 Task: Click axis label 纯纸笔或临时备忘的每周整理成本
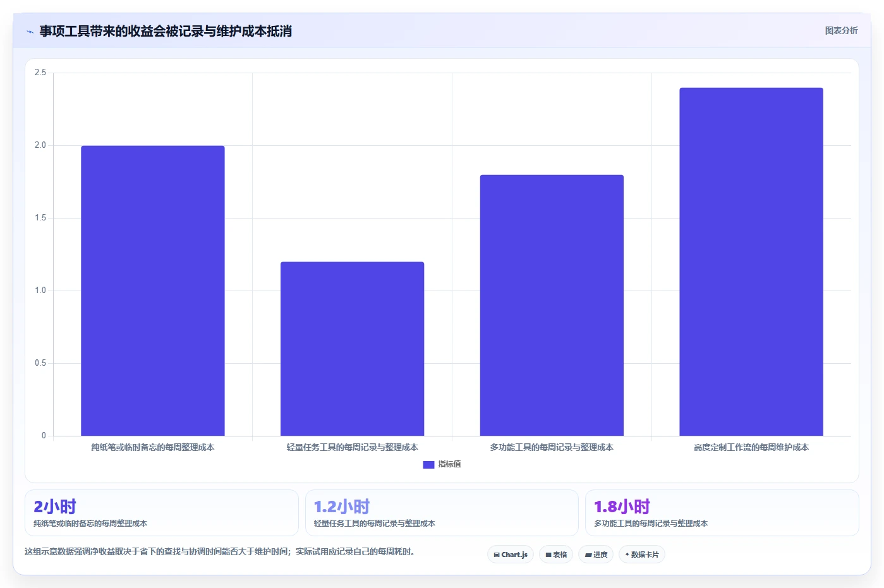click(153, 447)
